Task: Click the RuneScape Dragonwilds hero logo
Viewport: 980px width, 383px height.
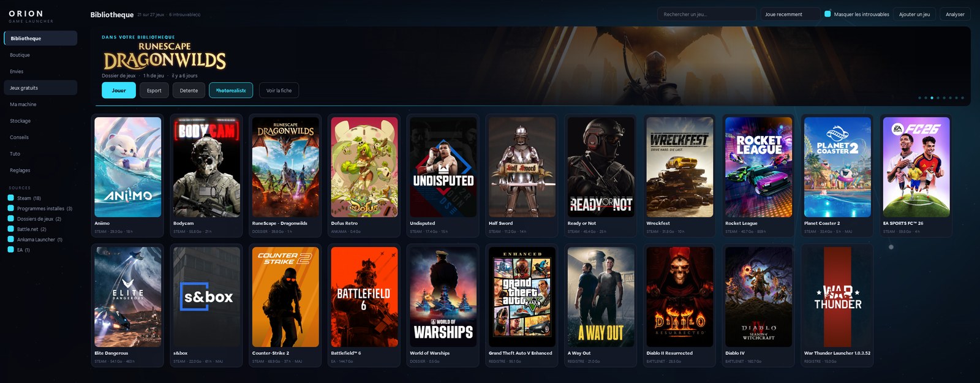Action: [165, 56]
